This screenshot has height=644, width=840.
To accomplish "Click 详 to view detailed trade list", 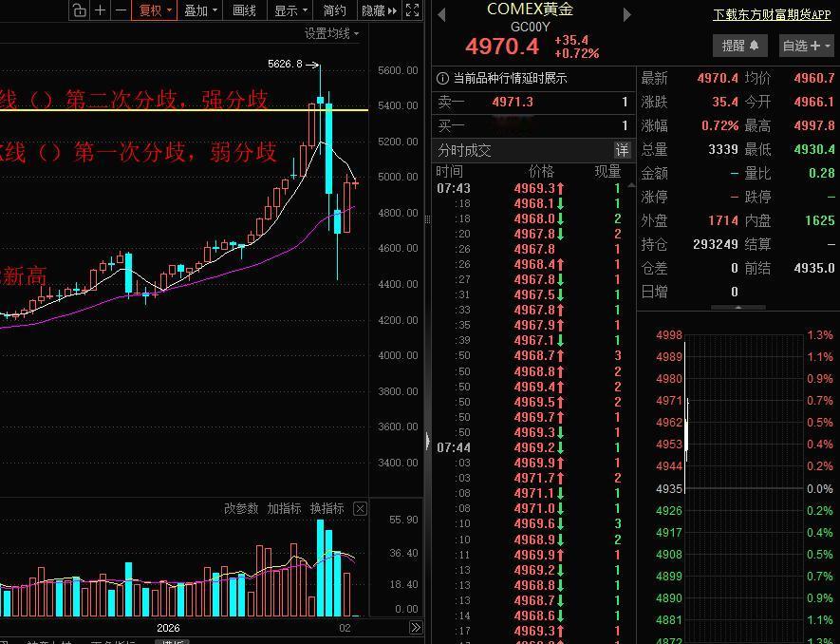I will tap(622, 150).
